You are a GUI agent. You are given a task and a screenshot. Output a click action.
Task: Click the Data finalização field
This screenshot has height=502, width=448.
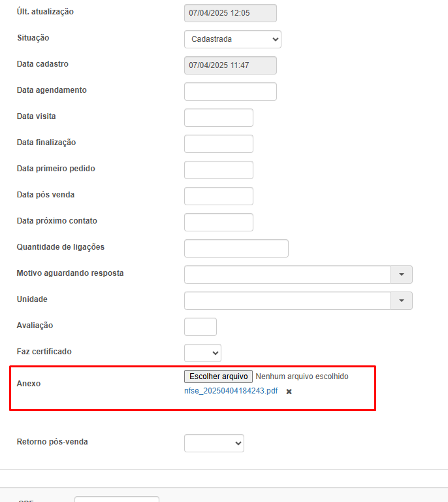[x=219, y=144]
